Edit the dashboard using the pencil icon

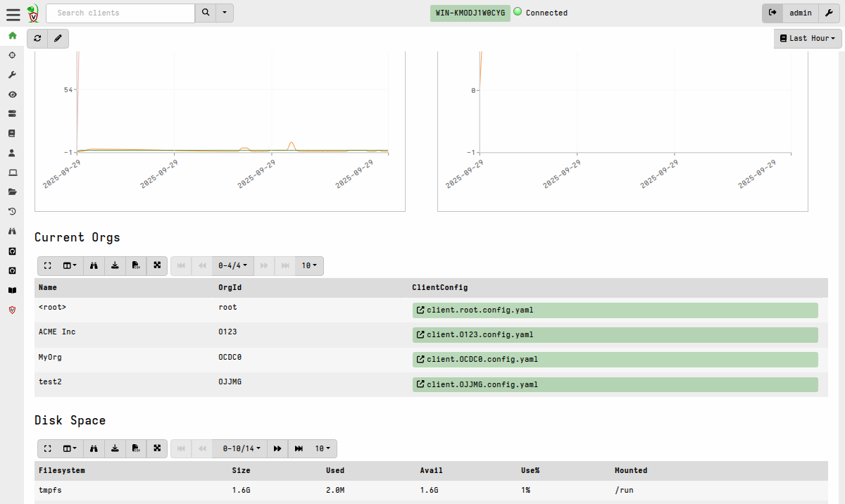pyautogui.click(x=57, y=39)
